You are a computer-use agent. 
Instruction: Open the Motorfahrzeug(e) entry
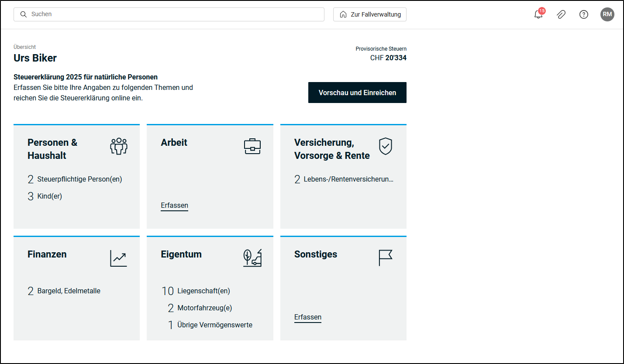(204, 308)
